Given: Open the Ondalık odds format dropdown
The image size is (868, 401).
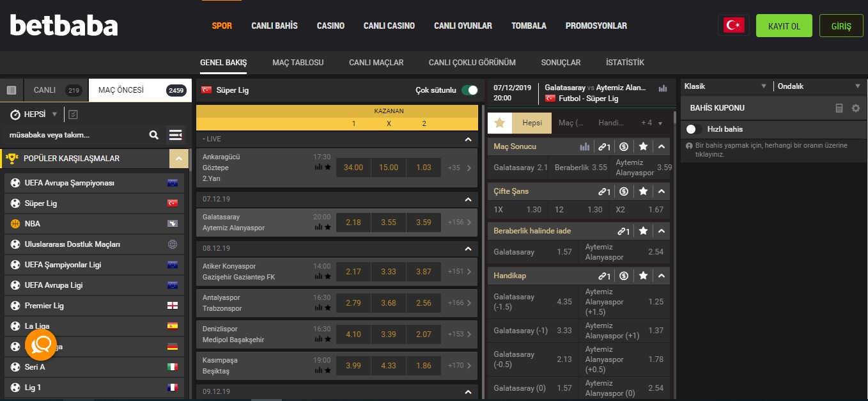Looking at the screenshot, I should click(819, 86).
